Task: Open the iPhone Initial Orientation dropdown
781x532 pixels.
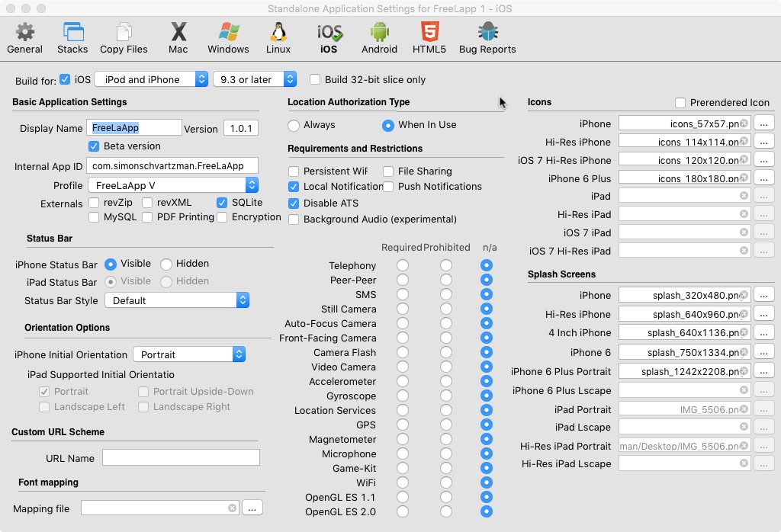Action: 188,354
